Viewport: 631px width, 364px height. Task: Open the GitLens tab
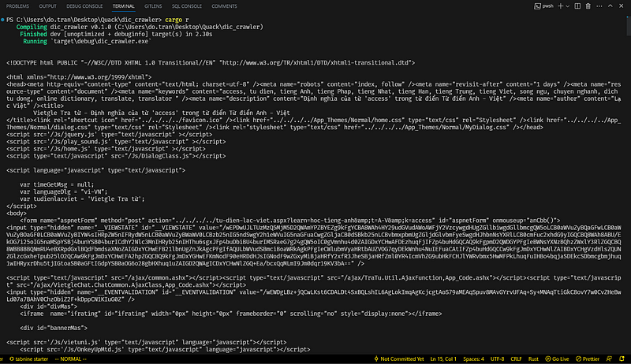(153, 6)
